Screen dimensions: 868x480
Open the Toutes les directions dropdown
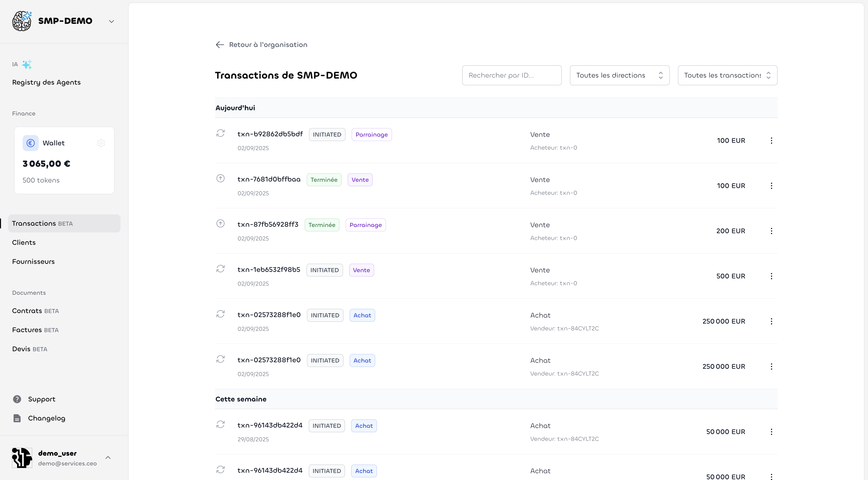(619, 75)
